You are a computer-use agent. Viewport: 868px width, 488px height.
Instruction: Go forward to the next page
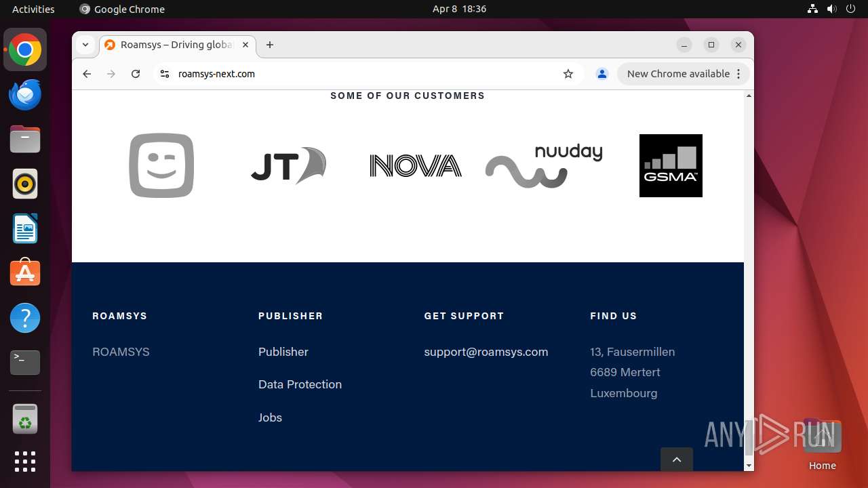click(111, 74)
